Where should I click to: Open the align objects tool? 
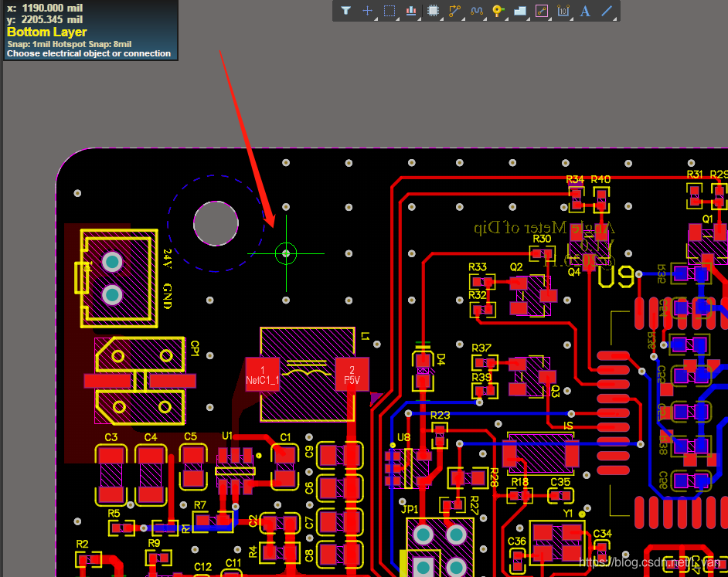coord(411,11)
